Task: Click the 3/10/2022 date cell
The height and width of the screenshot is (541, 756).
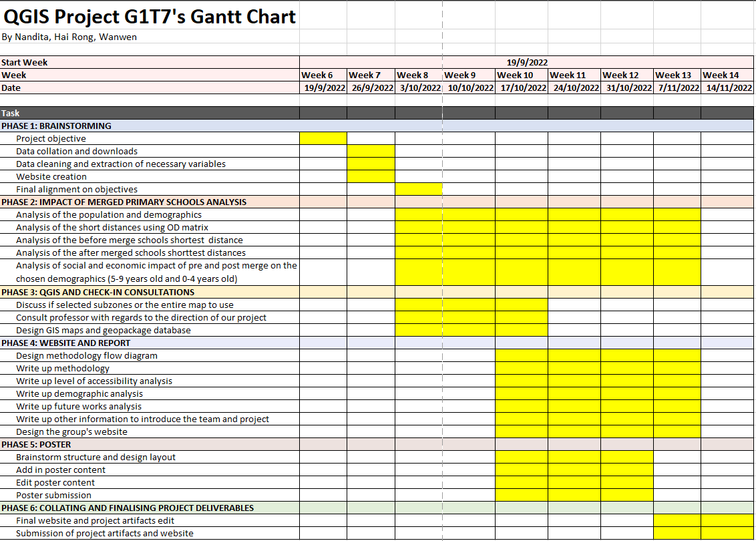Action: pyautogui.click(x=419, y=87)
